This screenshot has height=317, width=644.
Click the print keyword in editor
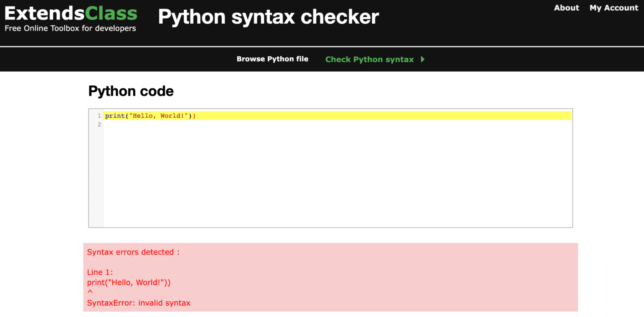point(115,116)
